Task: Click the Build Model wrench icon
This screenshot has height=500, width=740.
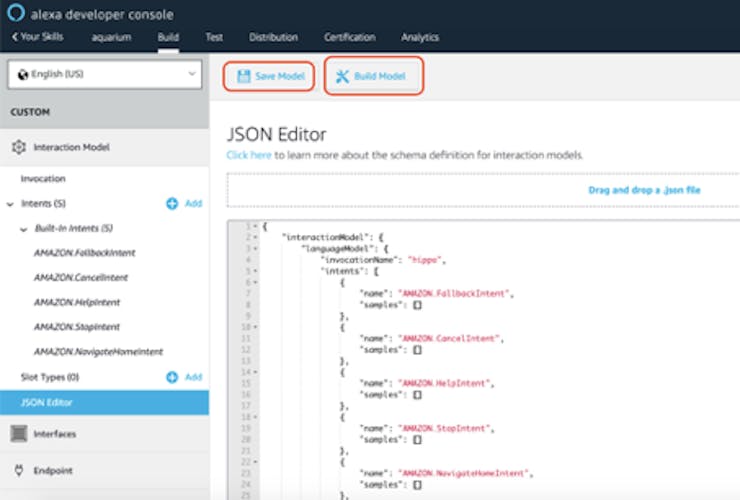Action: pos(342,76)
